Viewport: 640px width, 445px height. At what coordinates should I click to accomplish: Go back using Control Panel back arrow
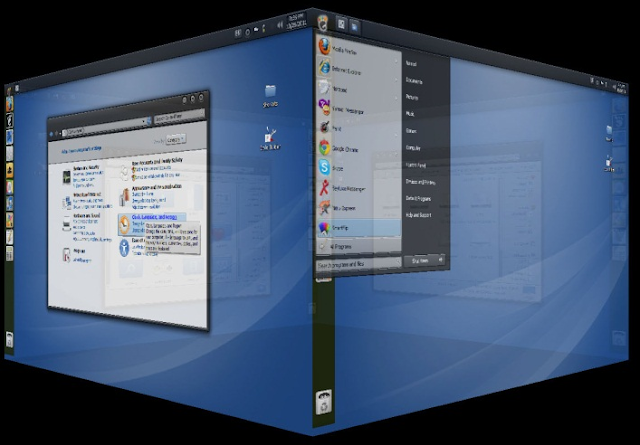click(x=51, y=134)
